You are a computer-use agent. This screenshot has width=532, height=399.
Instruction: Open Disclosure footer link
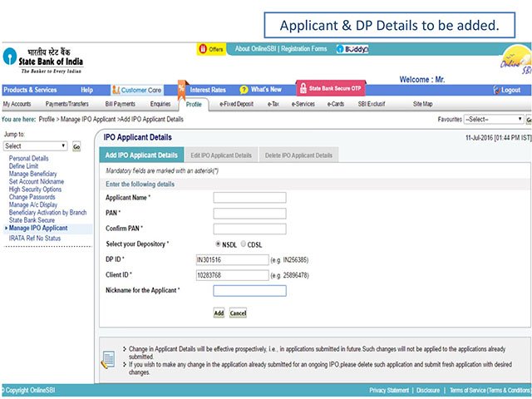pyautogui.click(x=428, y=391)
